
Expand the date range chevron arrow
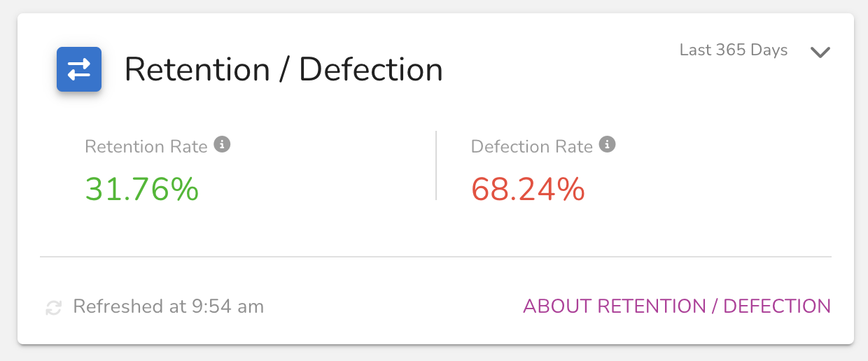pyautogui.click(x=820, y=52)
